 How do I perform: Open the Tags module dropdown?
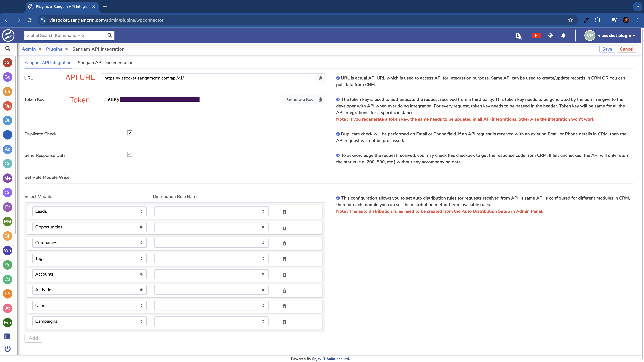[89, 259]
